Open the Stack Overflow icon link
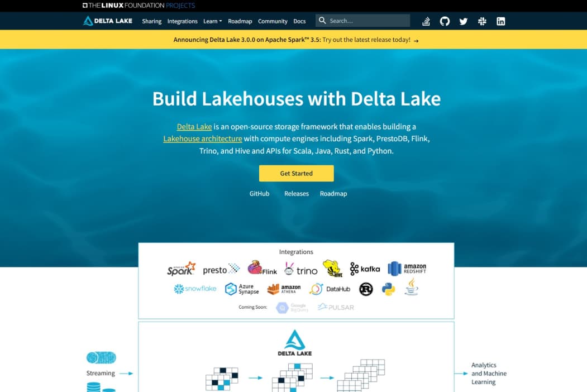587x392 pixels. (426, 21)
